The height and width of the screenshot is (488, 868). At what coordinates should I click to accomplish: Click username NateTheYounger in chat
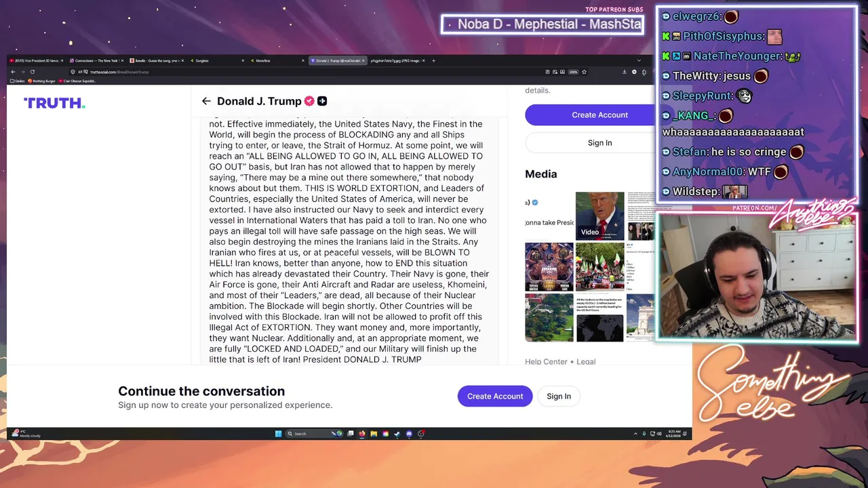point(737,56)
